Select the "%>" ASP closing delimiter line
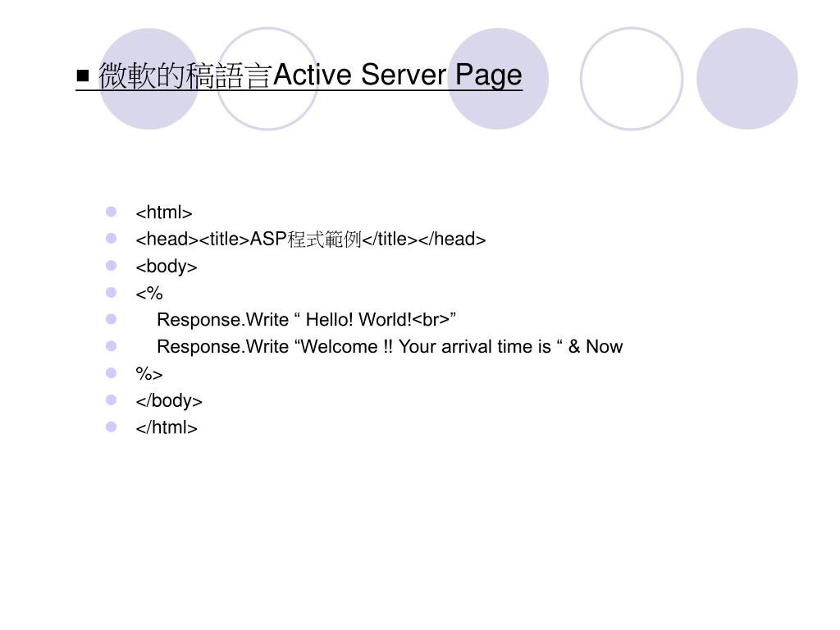Image resolution: width=840 pixels, height=630 pixels. coord(149,374)
